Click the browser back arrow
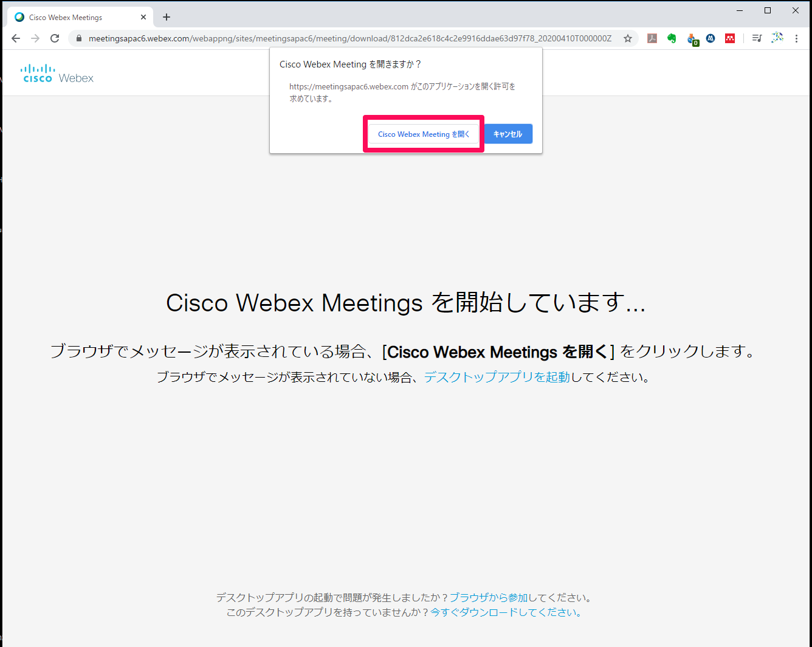 click(16, 38)
